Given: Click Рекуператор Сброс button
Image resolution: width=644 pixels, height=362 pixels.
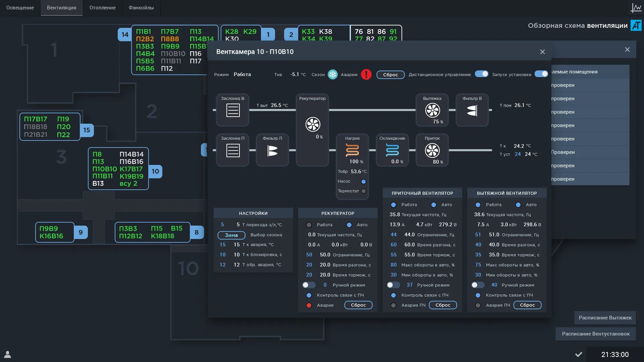Looking at the screenshot, I should (x=358, y=305).
